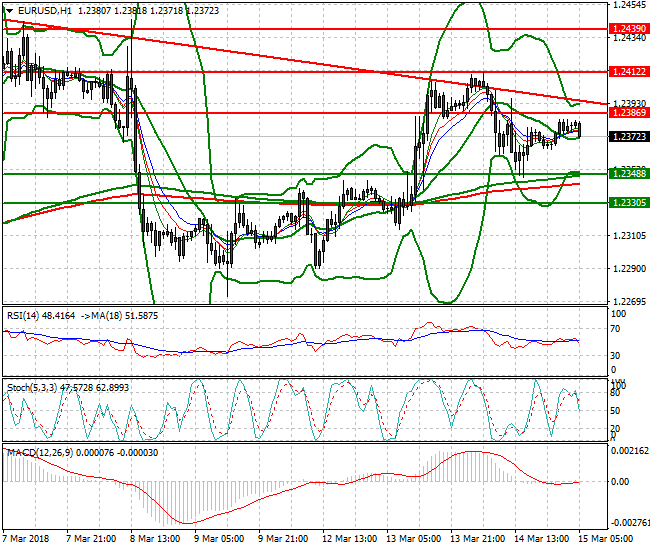Click the 1.22695 price scale value
The width and height of the screenshot is (650, 550).
point(629,302)
